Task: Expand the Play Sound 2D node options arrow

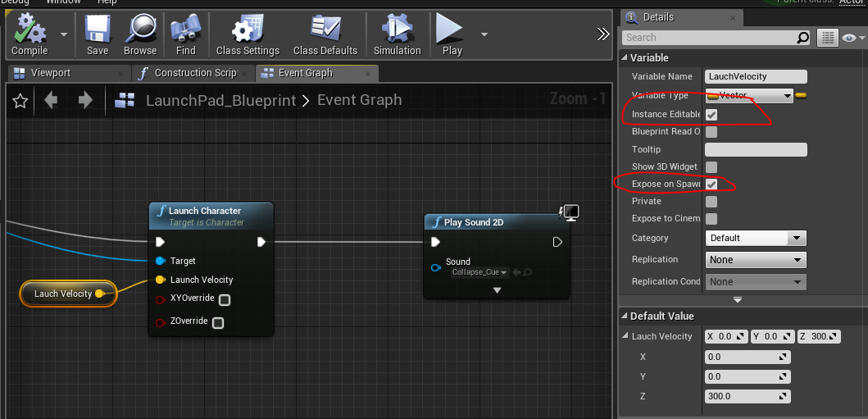Action: [496, 290]
